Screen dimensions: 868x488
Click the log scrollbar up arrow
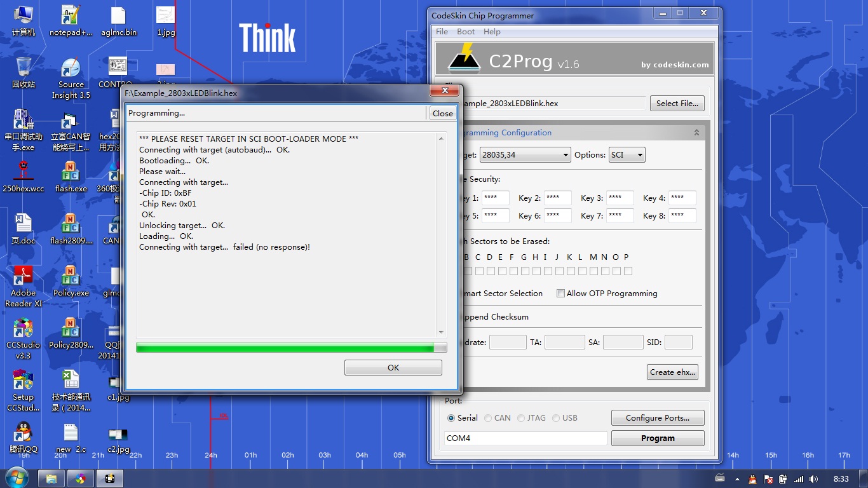(441, 139)
